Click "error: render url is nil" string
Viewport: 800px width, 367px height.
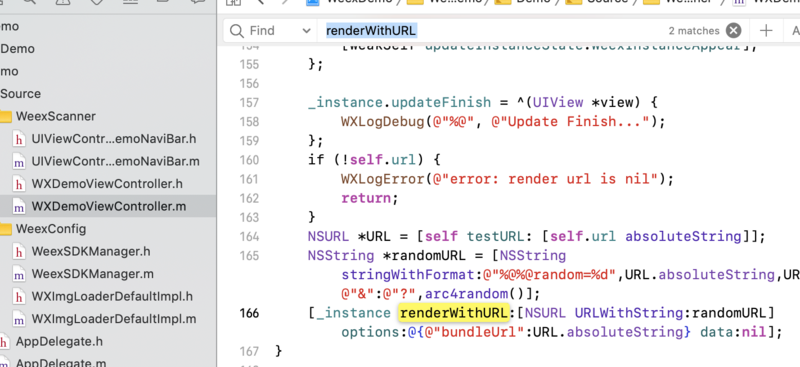click(544, 179)
